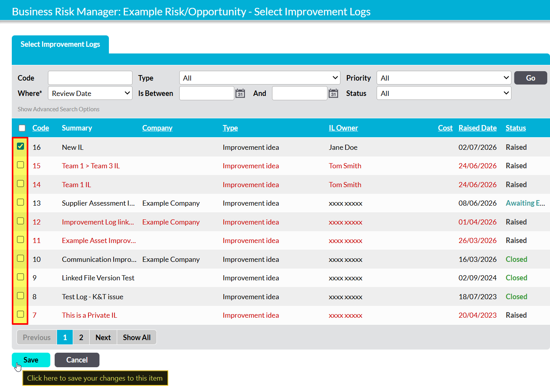Focus the Code input field
This screenshot has height=392, width=550.
click(x=90, y=78)
